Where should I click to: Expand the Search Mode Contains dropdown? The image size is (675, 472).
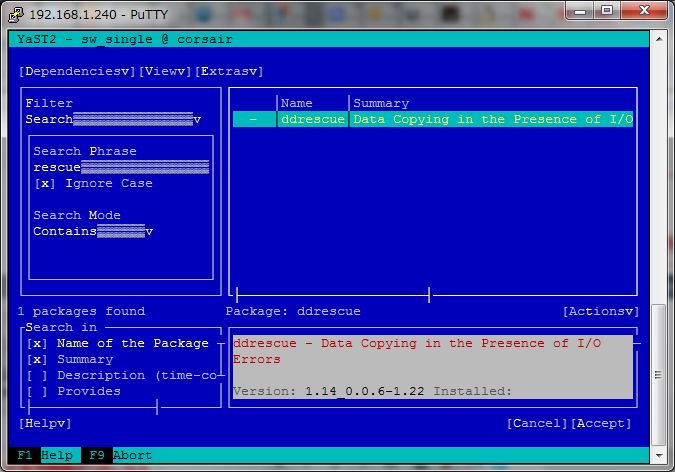(93, 231)
